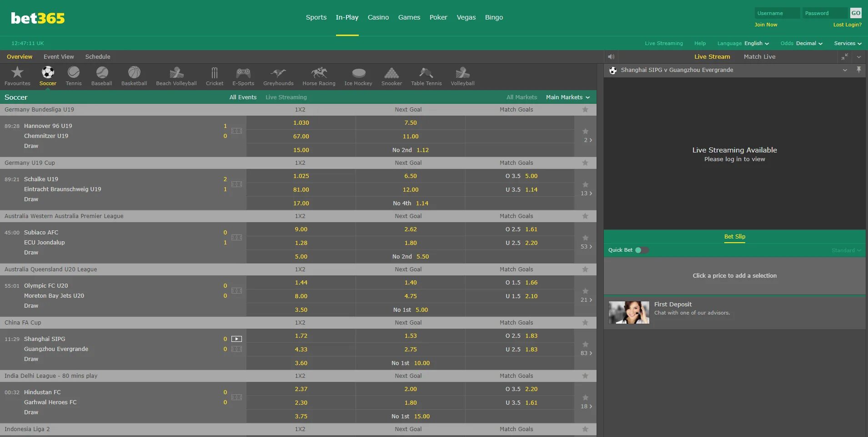Open the Language English dropdown
Viewport: 868px width, 437px height.
coord(743,44)
